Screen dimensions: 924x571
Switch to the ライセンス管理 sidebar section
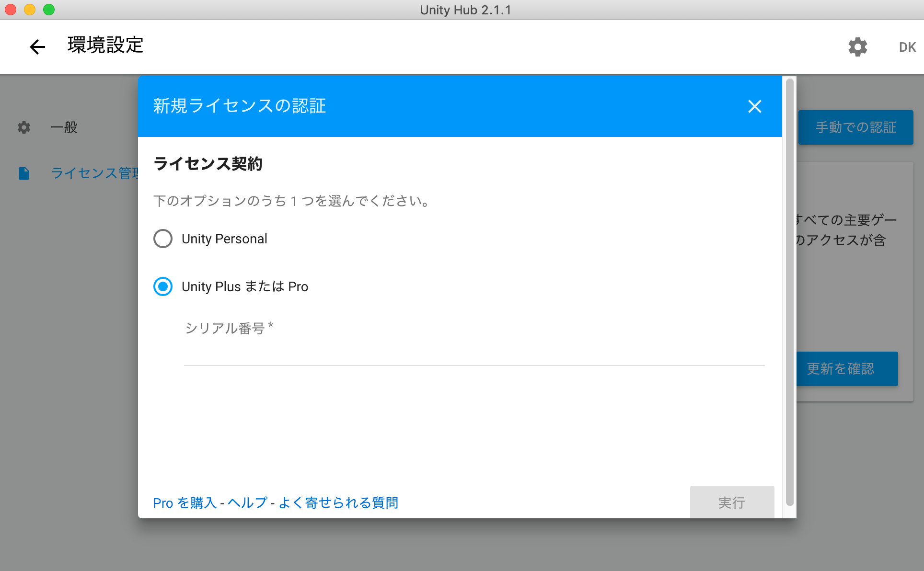[91, 173]
